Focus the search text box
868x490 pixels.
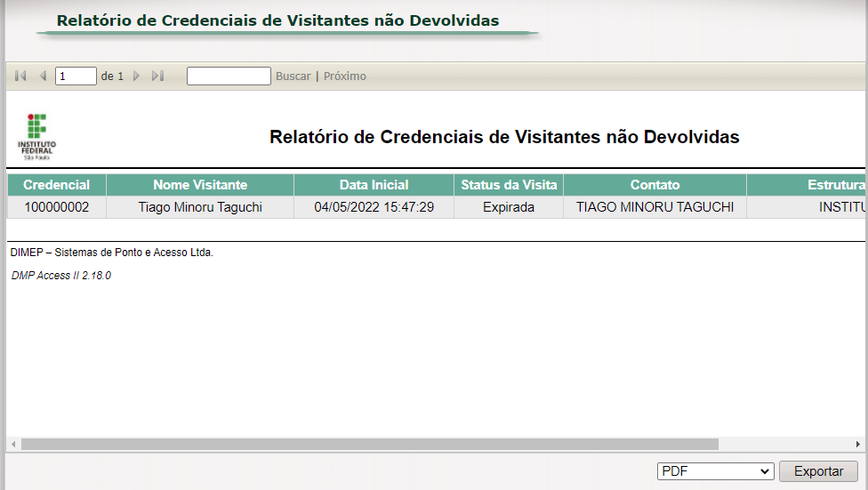pos(229,76)
